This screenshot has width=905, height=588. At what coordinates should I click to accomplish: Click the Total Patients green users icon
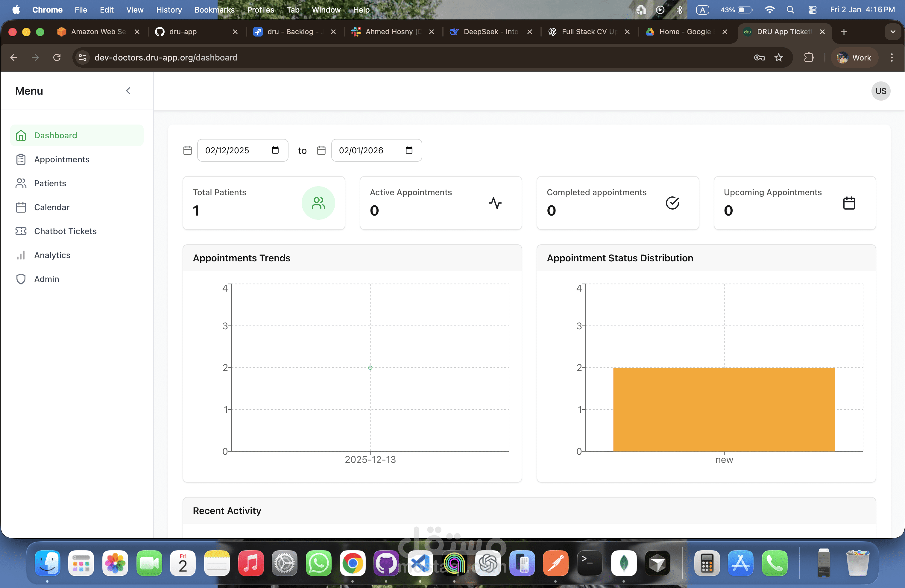tap(318, 203)
